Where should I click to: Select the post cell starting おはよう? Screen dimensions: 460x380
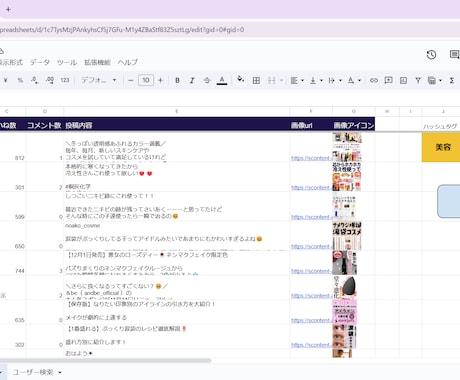[177, 353]
